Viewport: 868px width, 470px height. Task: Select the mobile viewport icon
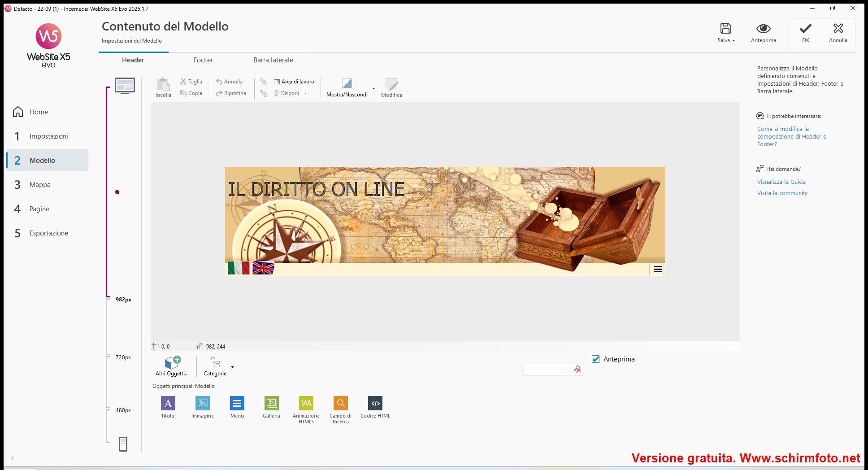[123, 444]
